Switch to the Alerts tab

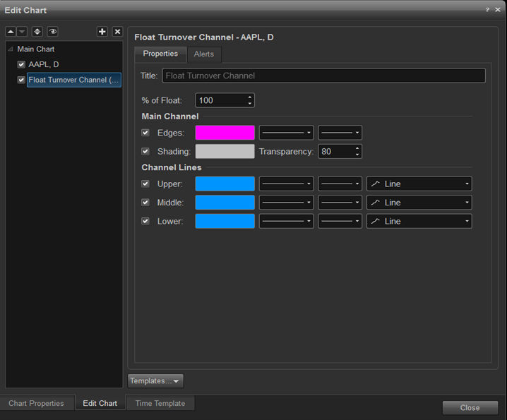(203, 54)
